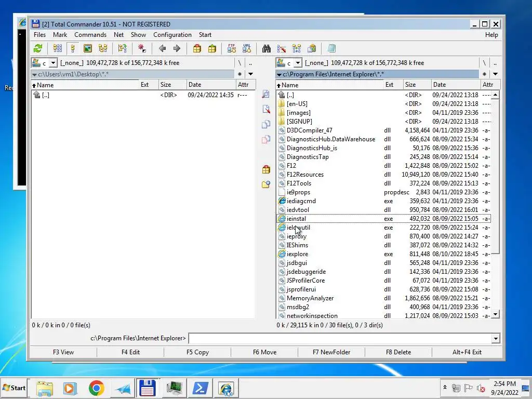Open synchronize directories toolbar icon

297,48
